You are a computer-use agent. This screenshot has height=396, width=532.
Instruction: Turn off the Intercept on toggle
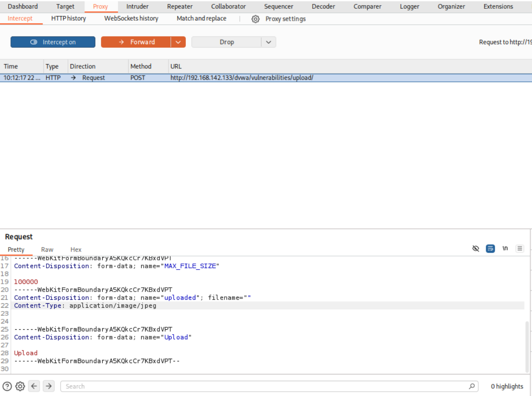tap(53, 42)
